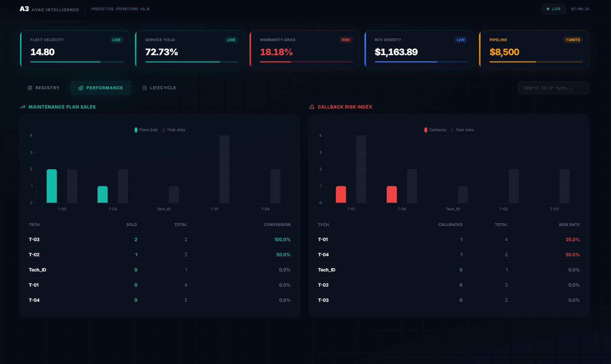The image size is (611, 364).
Task: Toggle the Callbacks series in the risk chart legend
Action: tap(435, 130)
